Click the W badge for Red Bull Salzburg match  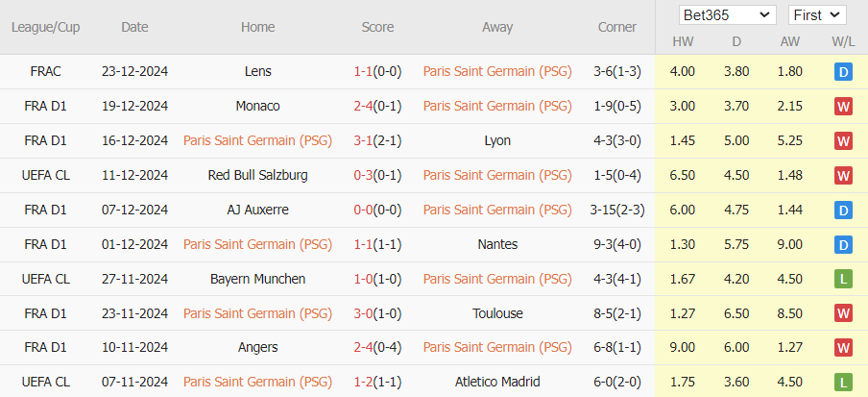(844, 176)
